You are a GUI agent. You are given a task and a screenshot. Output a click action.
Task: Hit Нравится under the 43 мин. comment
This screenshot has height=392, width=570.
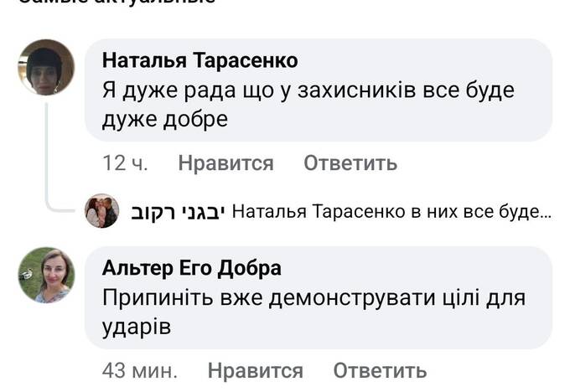click(x=255, y=370)
